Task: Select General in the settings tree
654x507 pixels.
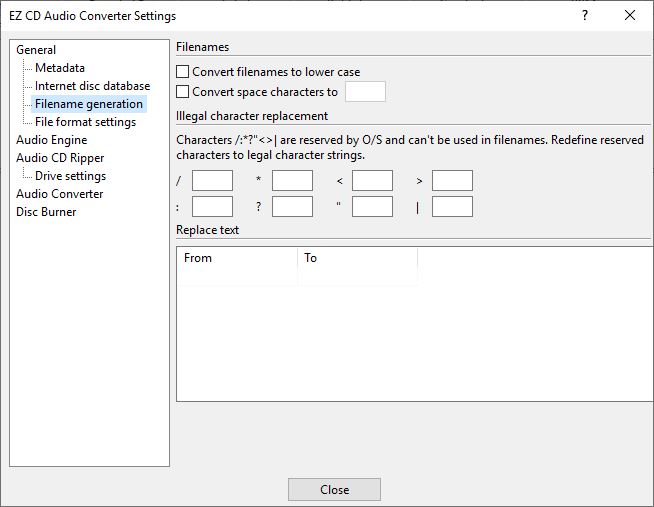Action: coord(36,50)
